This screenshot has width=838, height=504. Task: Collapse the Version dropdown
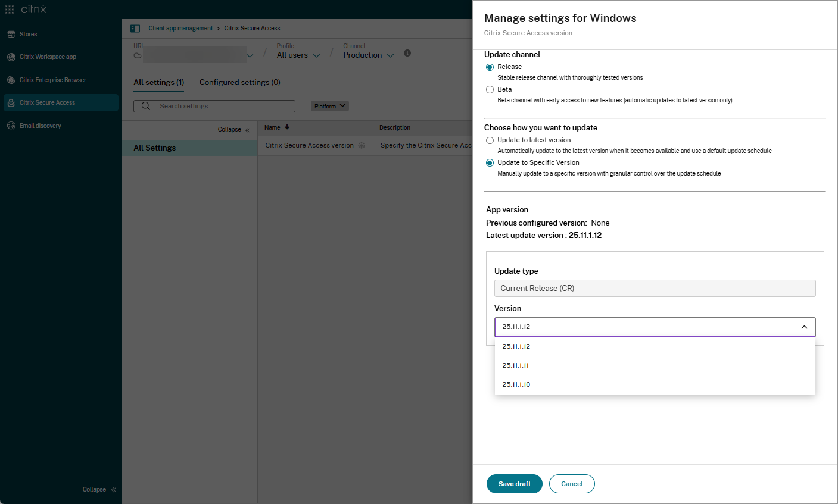pyautogui.click(x=804, y=327)
